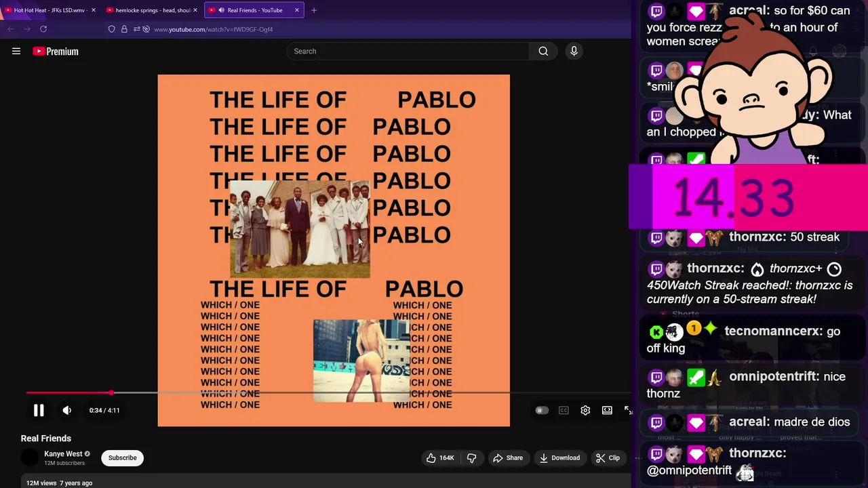The height and width of the screenshot is (488, 868).
Task: Select the Real Friends - YouTube tab
Action: pyautogui.click(x=254, y=10)
